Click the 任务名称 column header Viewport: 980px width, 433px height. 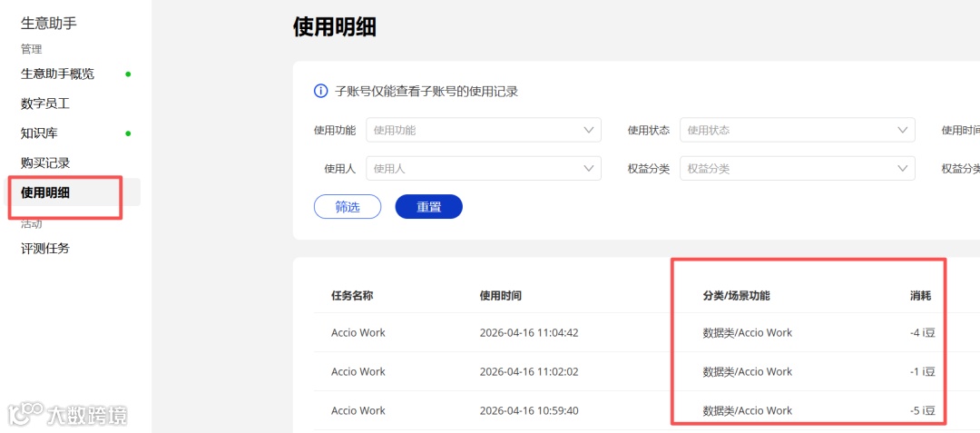pyautogui.click(x=352, y=296)
